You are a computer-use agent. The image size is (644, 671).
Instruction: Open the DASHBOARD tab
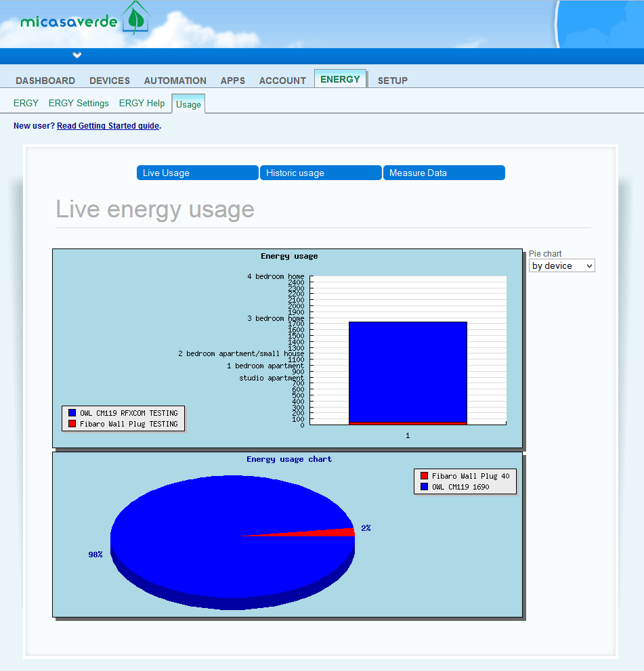tap(45, 81)
